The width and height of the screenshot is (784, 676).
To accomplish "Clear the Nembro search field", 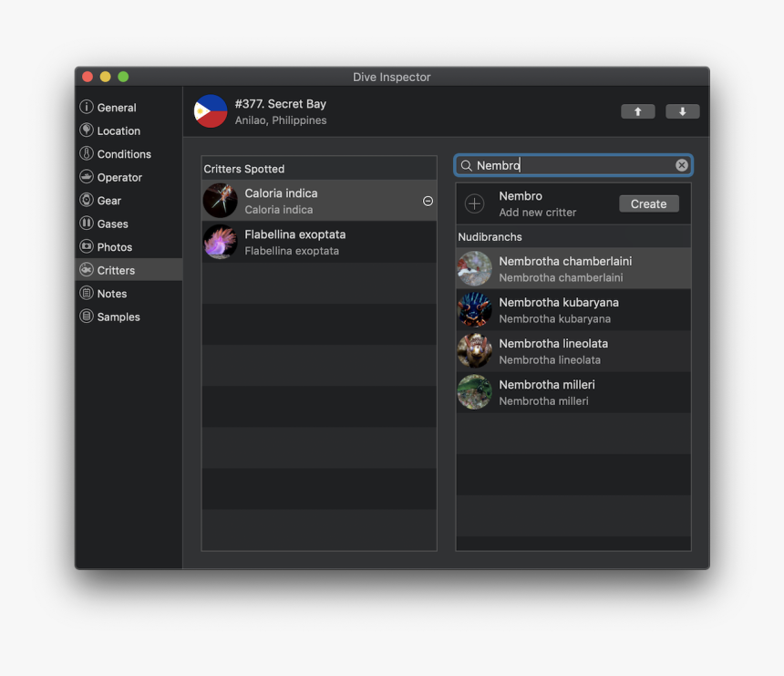I will pos(682,165).
